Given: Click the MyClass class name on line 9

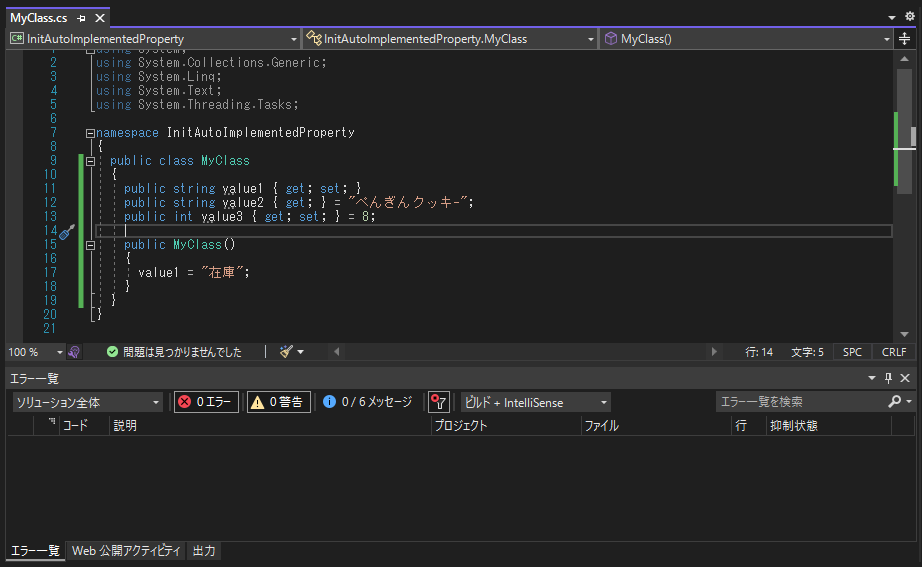Looking at the screenshot, I should pyautogui.click(x=225, y=161).
